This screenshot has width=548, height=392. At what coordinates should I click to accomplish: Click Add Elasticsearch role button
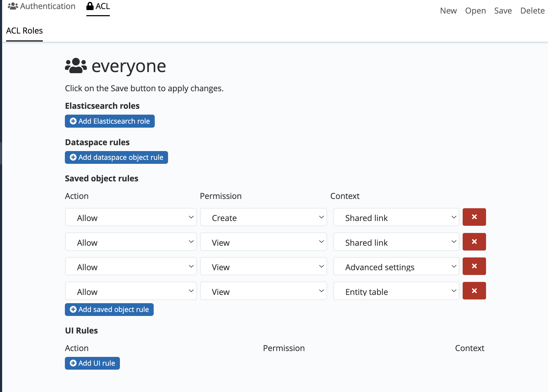110,121
